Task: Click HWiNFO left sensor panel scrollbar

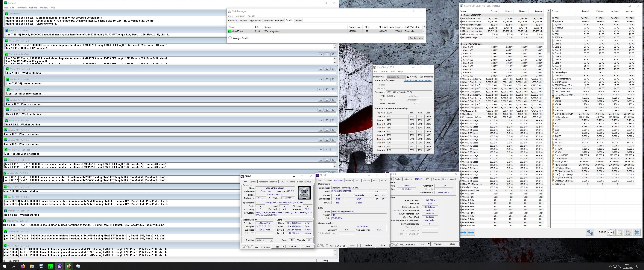Action: [x=549, y=118]
